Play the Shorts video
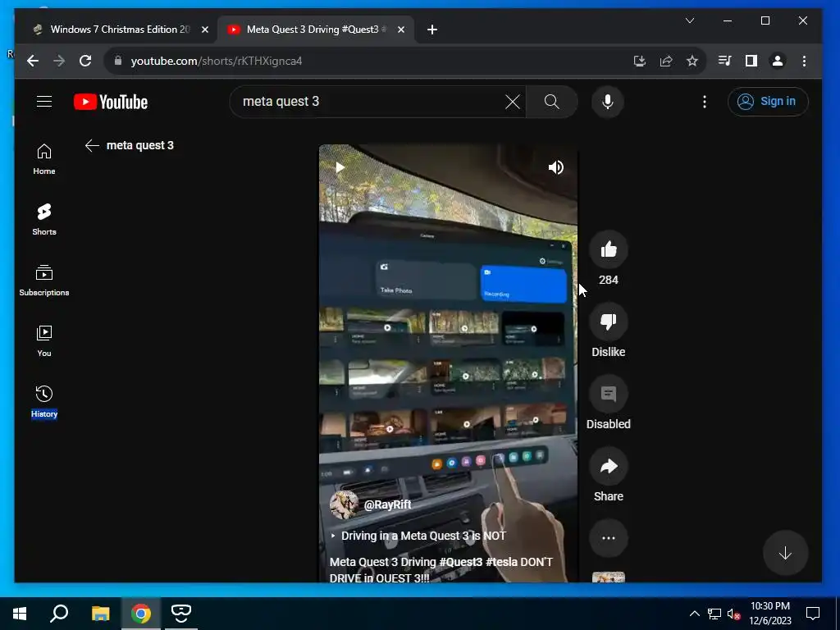This screenshot has width=840, height=630. point(340,167)
